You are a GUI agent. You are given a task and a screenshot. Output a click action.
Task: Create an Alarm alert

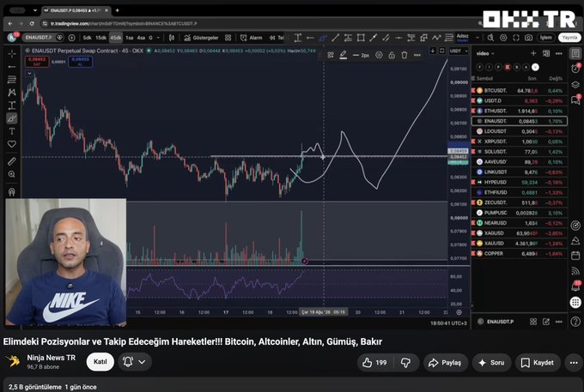click(252, 38)
